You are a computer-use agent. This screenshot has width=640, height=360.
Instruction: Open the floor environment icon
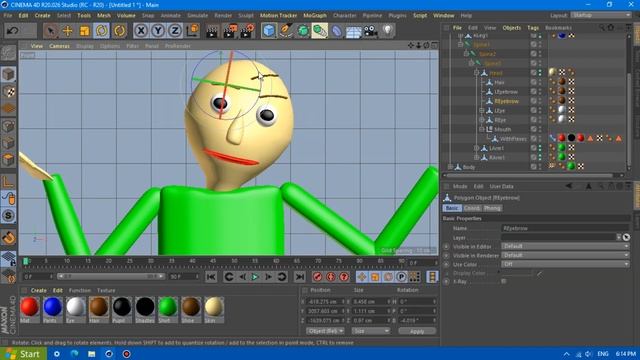click(x=353, y=31)
